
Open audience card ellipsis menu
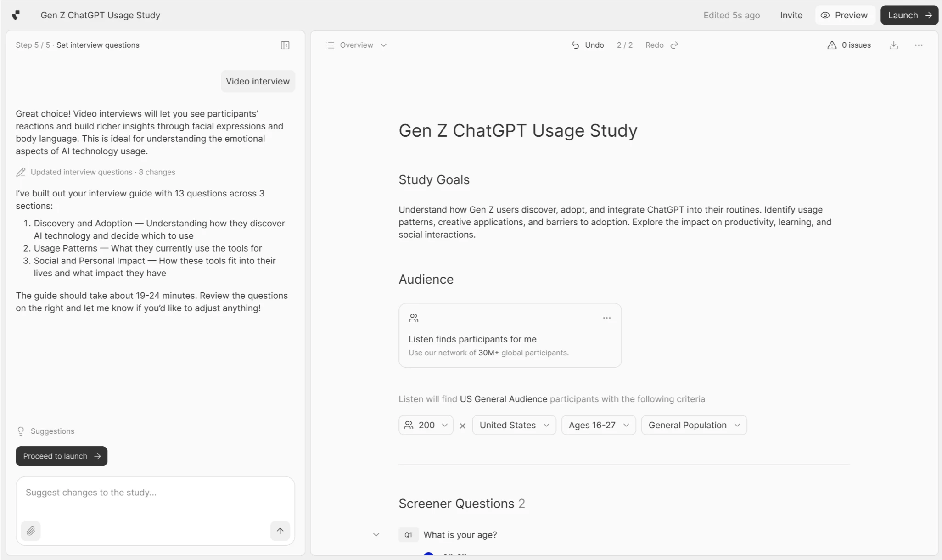(606, 318)
